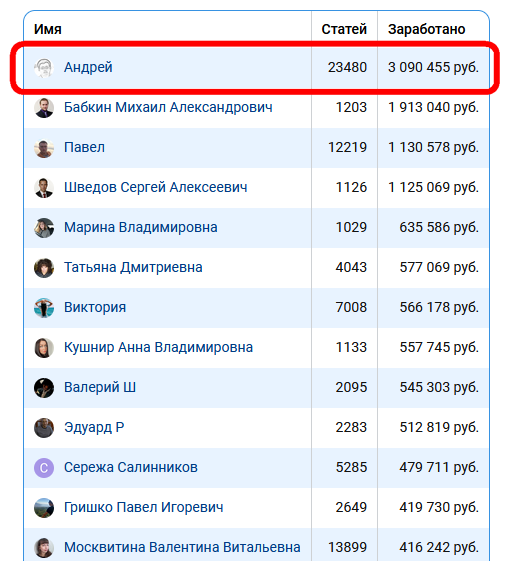
Task: Select article count 1133
Action: pos(351,347)
